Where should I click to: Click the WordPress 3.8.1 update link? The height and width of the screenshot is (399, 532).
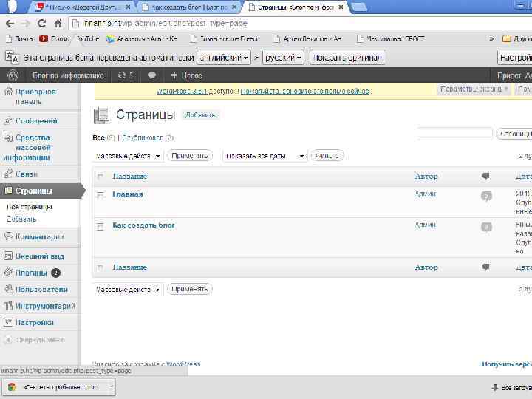(182, 91)
